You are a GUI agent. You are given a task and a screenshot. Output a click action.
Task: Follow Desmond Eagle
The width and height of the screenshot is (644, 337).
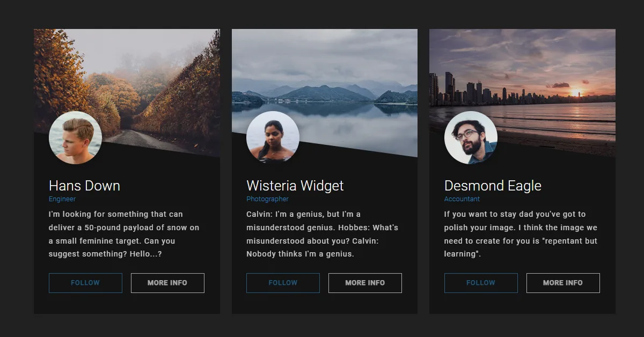click(481, 283)
